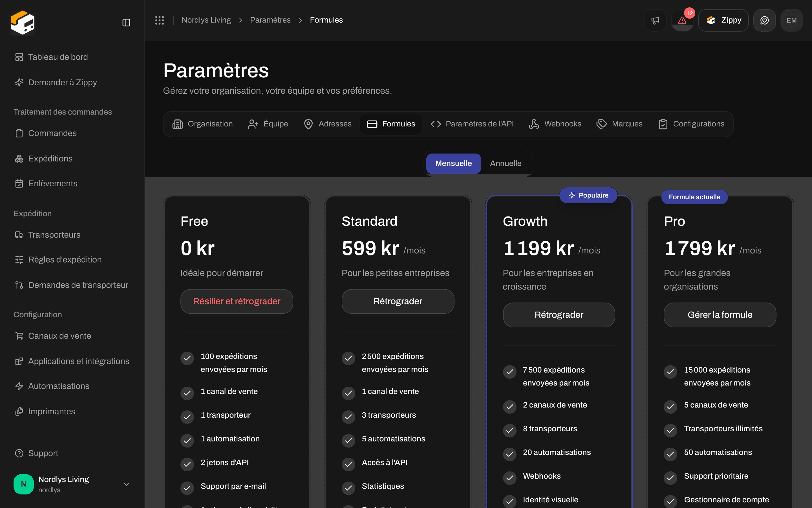Open Applications et intégrations in sidebar
812x508 pixels.
click(72, 361)
